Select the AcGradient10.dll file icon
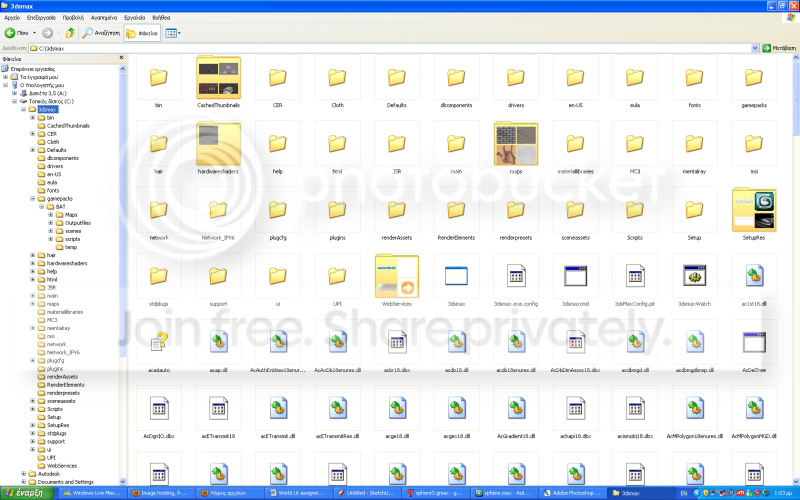Viewport: 800px width, 500px height. [516, 408]
